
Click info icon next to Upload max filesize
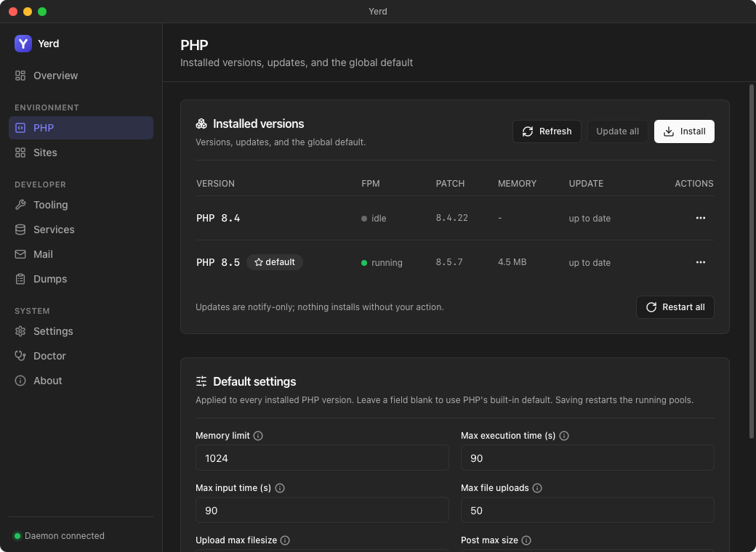tap(285, 540)
